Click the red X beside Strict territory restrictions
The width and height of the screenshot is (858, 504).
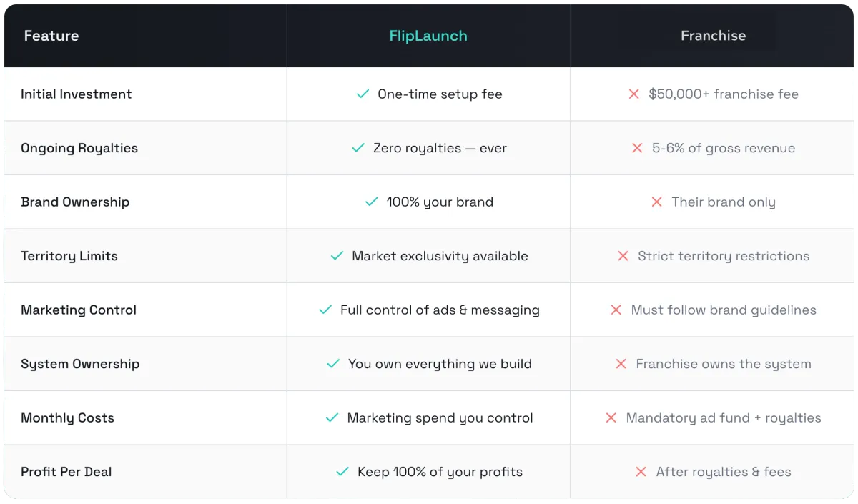click(x=623, y=256)
